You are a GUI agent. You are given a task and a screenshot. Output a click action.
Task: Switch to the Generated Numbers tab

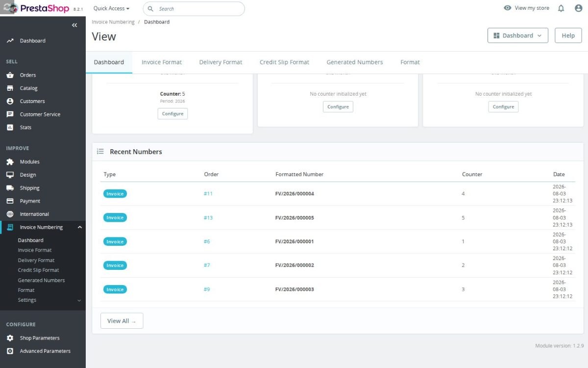[x=355, y=62]
